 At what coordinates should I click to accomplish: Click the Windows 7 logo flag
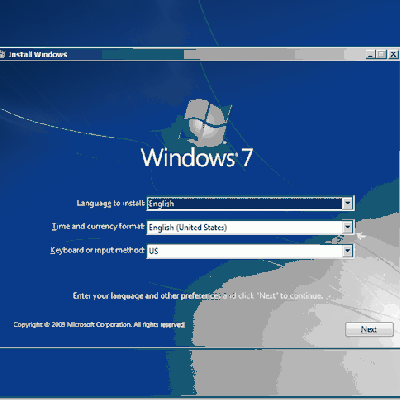tap(207, 122)
